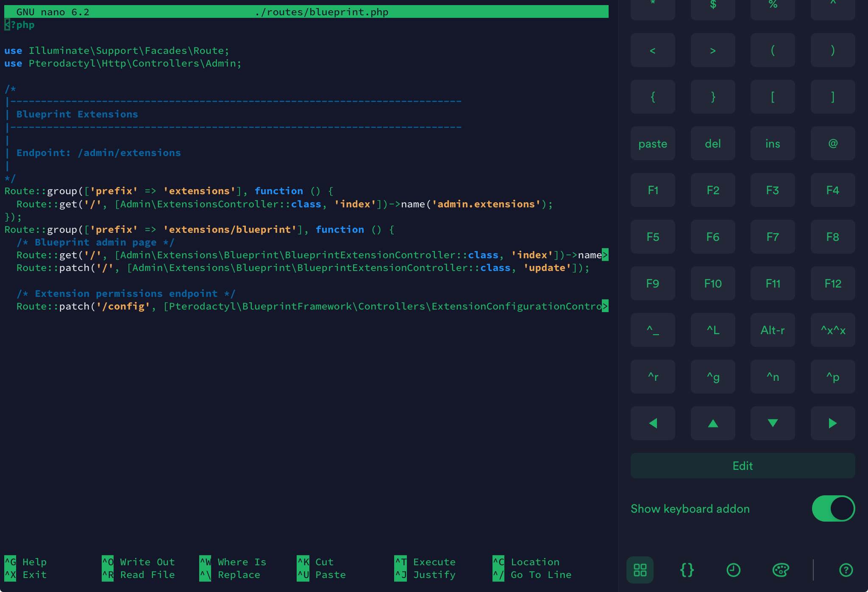This screenshot has height=592, width=868.
Task: Open the snippets braces tab
Action: coord(687,570)
